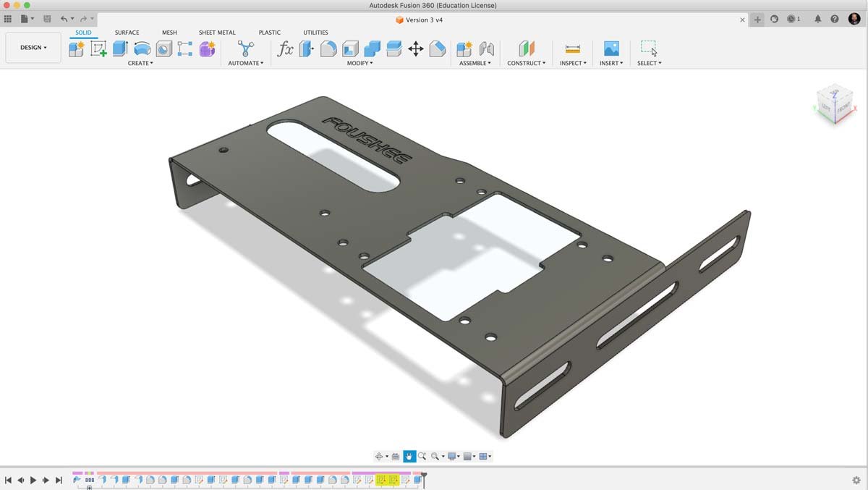Click the Zoom Window magnifier icon

tap(435, 457)
